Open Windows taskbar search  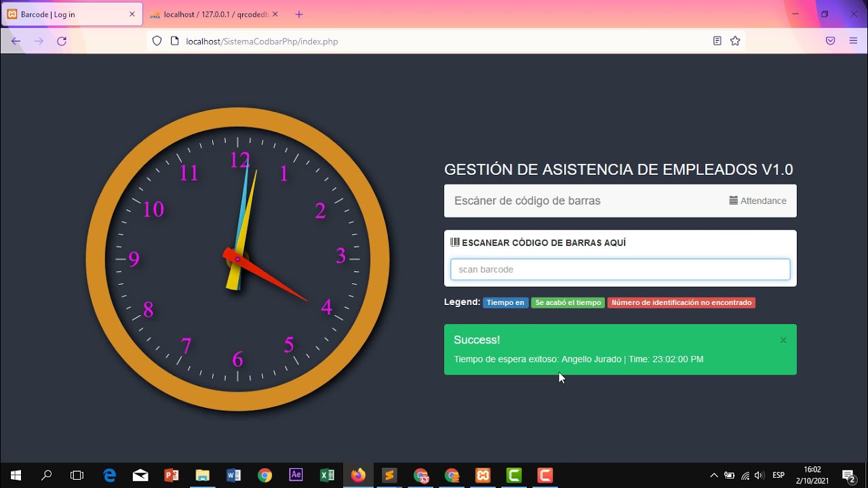click(x=47, y=475)
